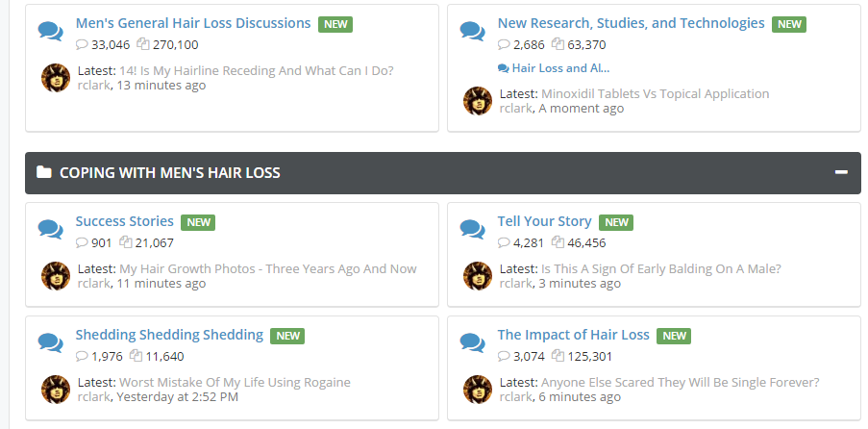
Task: Open thread Anyone Else Scared They Will Be Single Forever
Action: point(680,382)
